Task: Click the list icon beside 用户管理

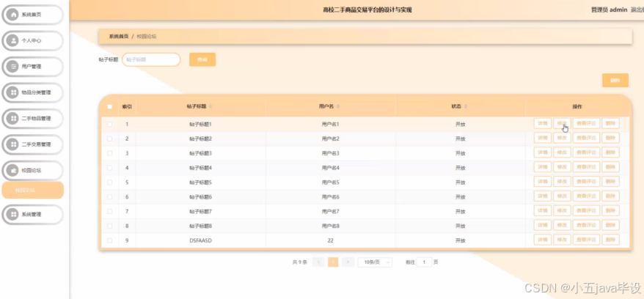Action: pyautogui.click(x=13, y=67)
